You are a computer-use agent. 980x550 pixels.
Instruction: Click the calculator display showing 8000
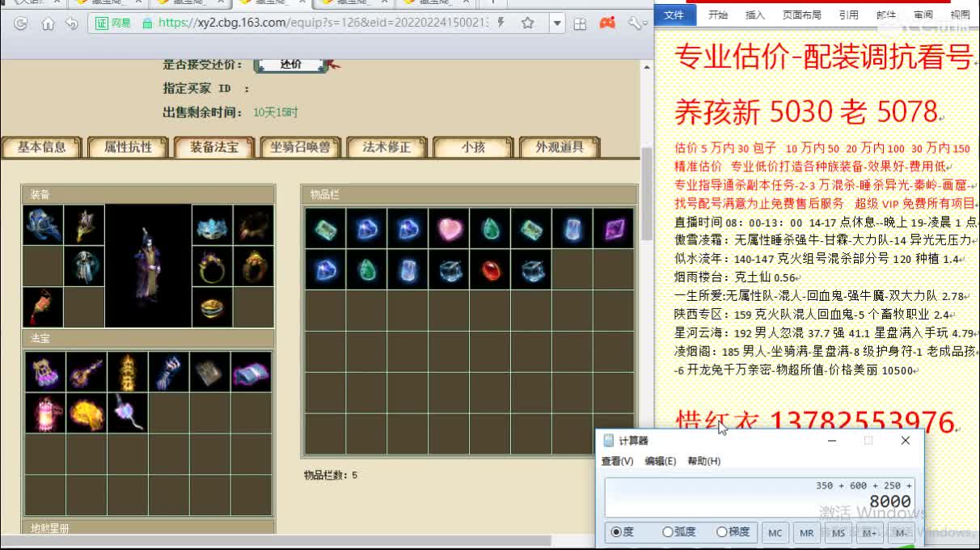(x=760, y=497)
